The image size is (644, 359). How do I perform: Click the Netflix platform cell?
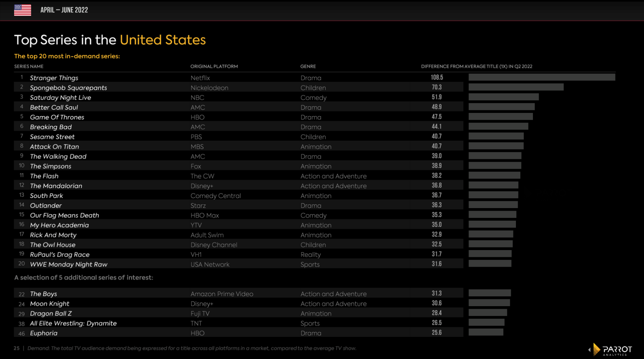pyautogui.click(x=200, y=78)
